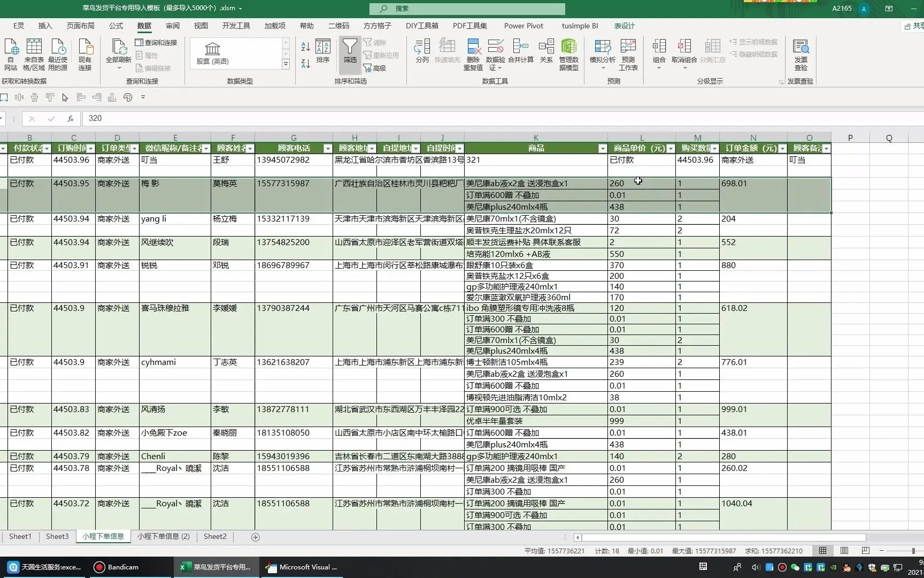Sort ascending A to Z

(x=306, y=47)
